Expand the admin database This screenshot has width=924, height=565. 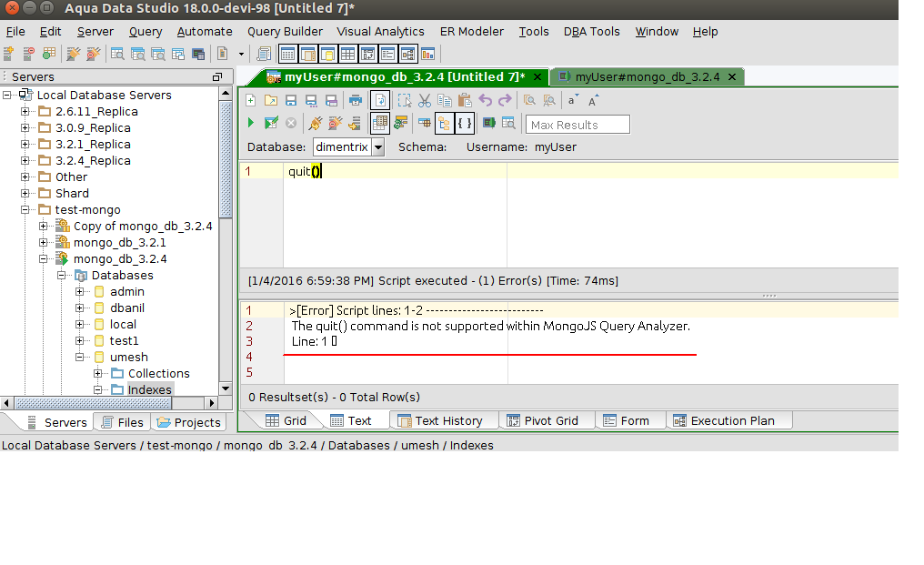click(x=79, y=291)
